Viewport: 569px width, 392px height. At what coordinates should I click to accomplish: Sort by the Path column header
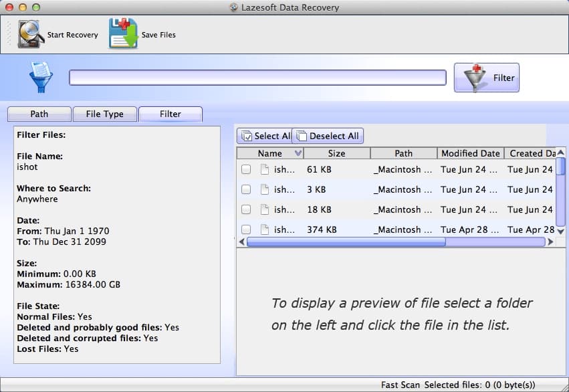[x=404, y=153]
